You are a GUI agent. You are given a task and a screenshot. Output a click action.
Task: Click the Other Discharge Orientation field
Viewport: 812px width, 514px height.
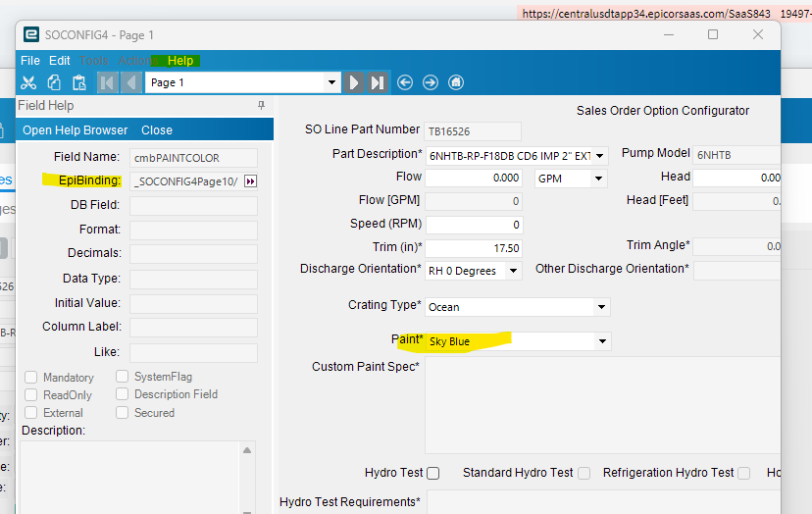pyautogui.click(x=736, y=271)
